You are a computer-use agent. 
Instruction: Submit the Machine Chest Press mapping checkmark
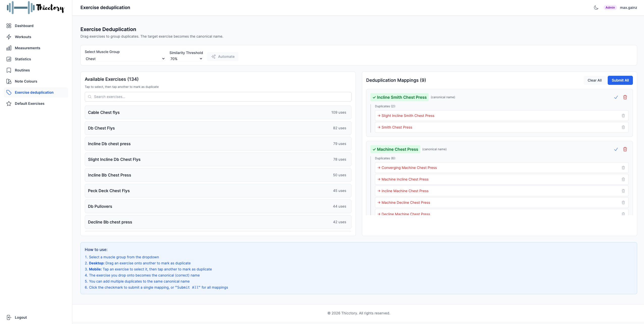[616, 149]
